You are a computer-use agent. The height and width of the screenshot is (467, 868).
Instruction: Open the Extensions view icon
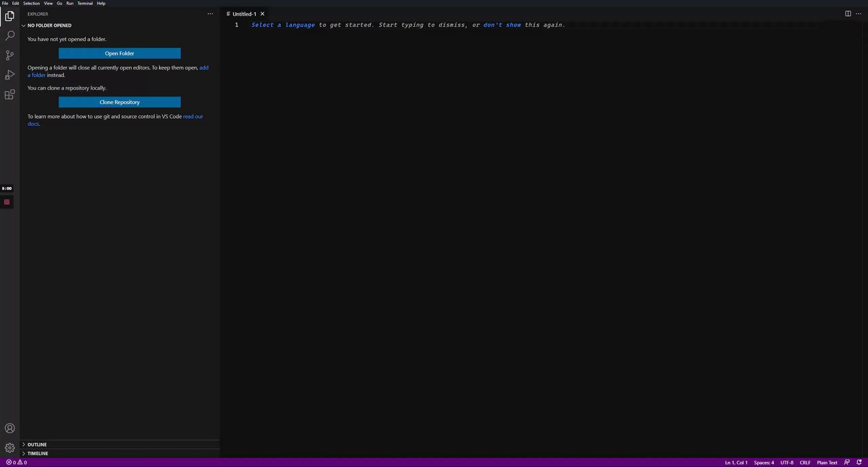tap(10, 95)
